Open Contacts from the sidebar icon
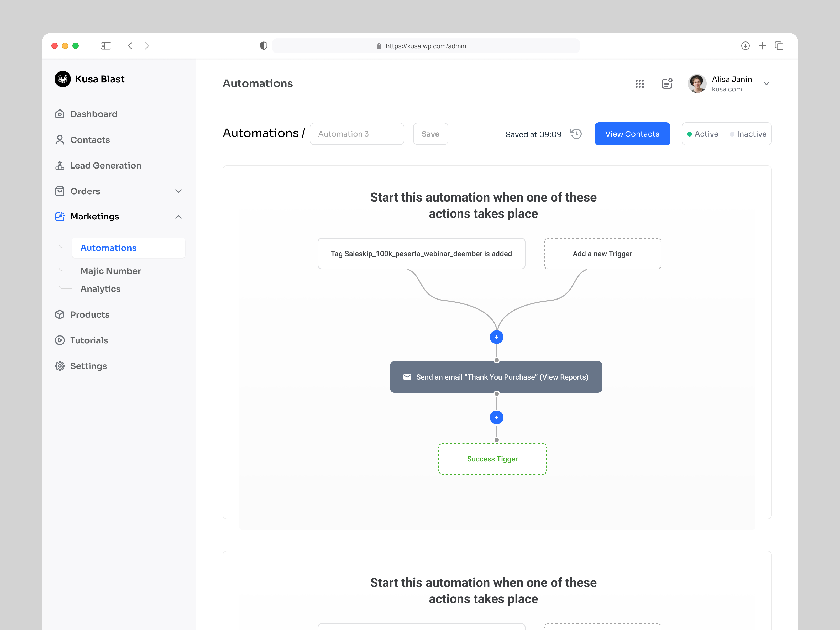840x630 pixels. click(x=60, y=139)
